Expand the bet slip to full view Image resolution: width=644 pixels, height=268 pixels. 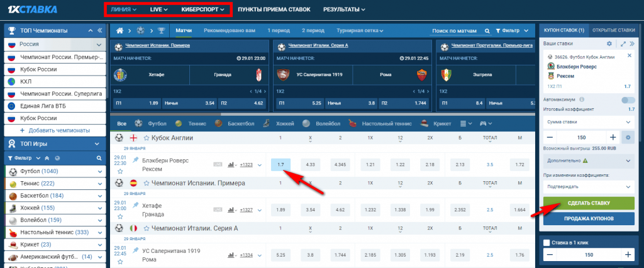(x=623, y=43)
